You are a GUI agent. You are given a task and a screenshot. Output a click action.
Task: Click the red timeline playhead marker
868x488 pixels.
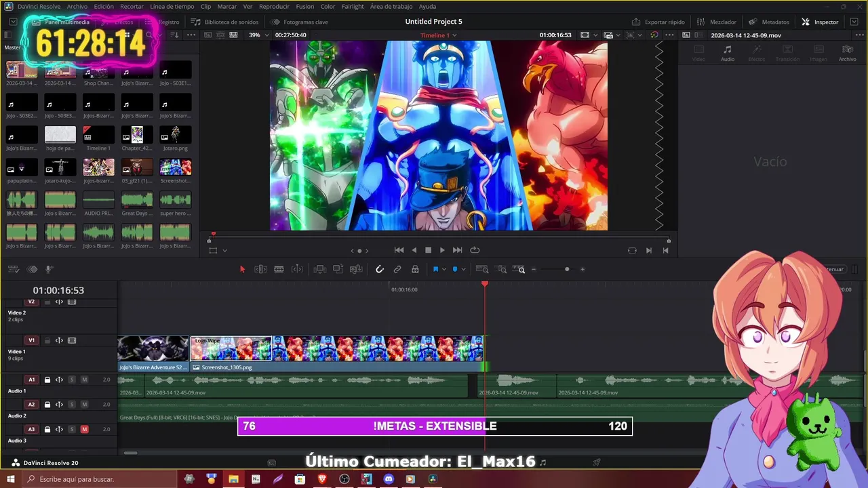coord(485,284)
